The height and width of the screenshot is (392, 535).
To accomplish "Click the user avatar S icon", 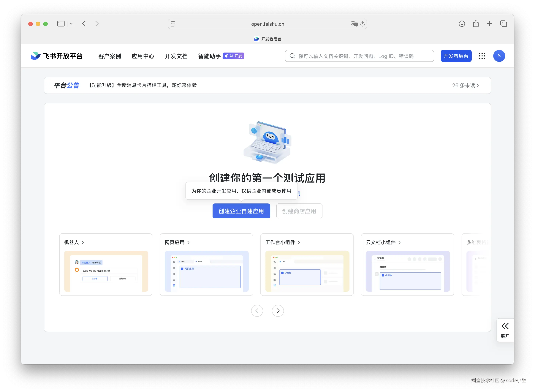I will tap(499, 56).
